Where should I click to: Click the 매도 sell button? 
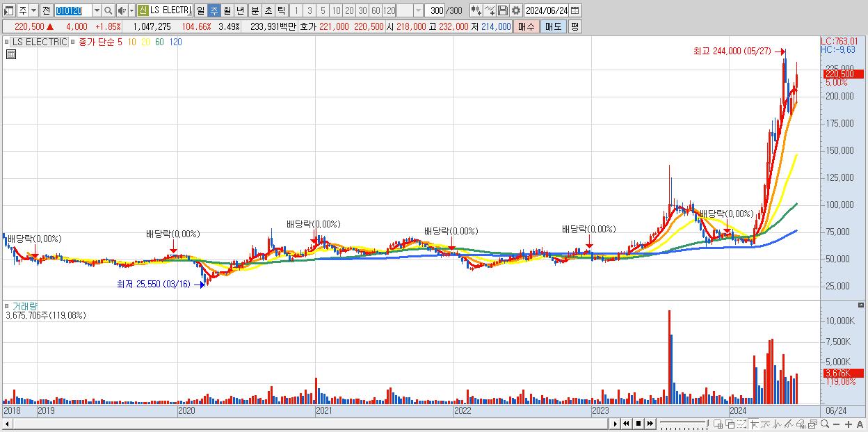coord(553,26)
